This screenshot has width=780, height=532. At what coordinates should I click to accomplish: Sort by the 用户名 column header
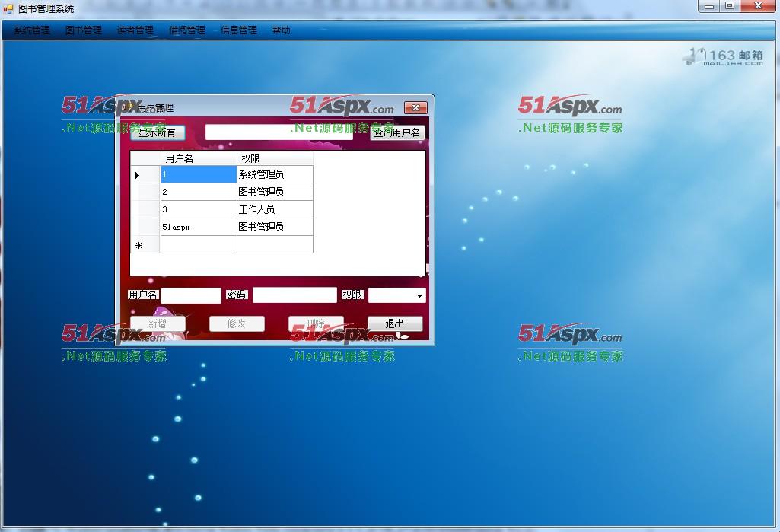pos(199,158)
